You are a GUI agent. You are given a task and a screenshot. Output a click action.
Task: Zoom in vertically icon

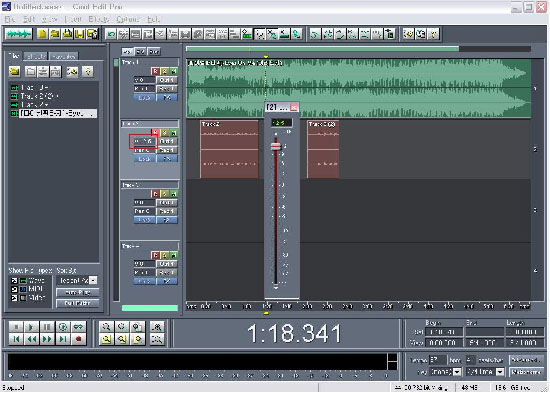tap(157, 327)
